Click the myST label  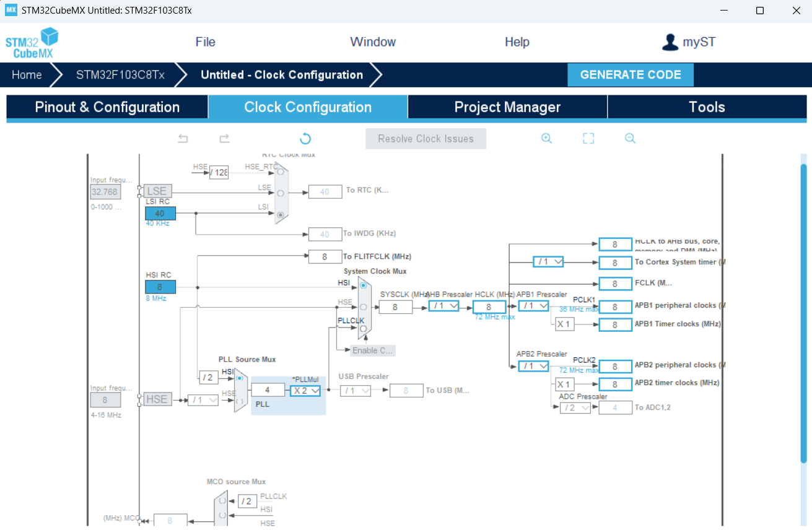pyautogui.click(x=699, y=42)
